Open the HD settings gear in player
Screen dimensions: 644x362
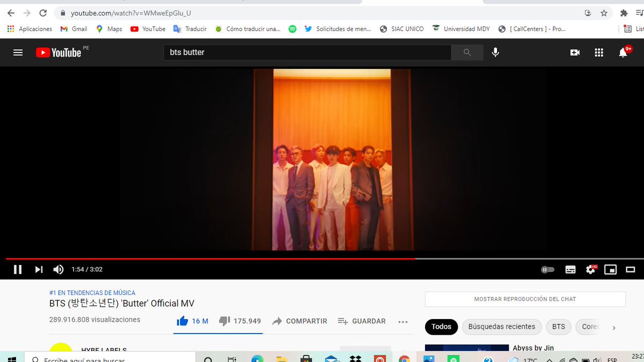(x=591, y=269)
